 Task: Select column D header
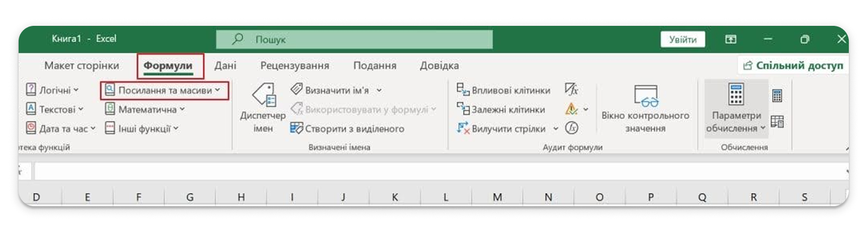tap(36, 197)
